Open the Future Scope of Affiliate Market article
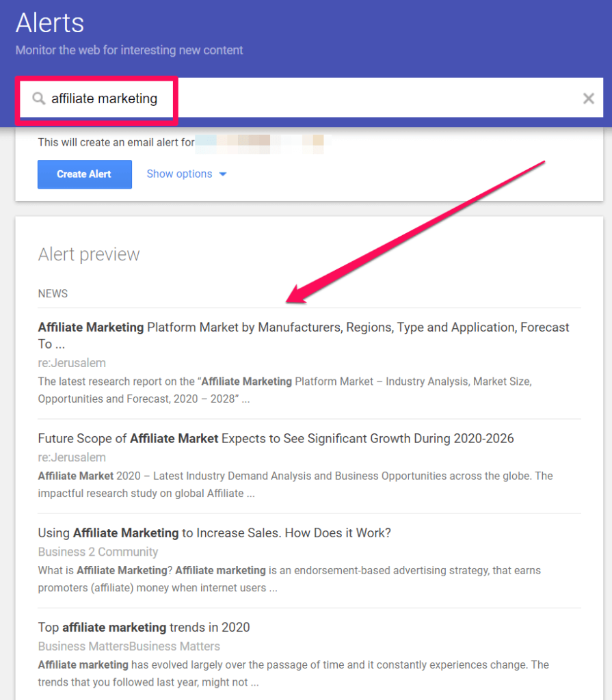The width and height of the screenshot is (612, 700). click(x=276, y=438)
